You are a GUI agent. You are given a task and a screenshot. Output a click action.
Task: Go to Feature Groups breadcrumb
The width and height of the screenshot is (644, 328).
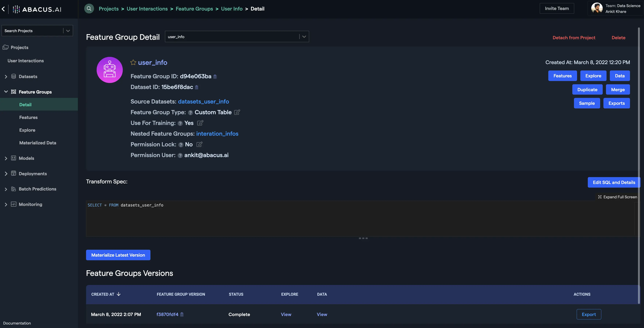(194, 9)
